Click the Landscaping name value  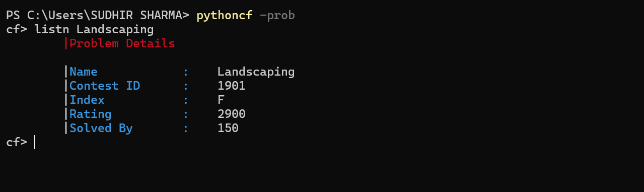(256, 72)
